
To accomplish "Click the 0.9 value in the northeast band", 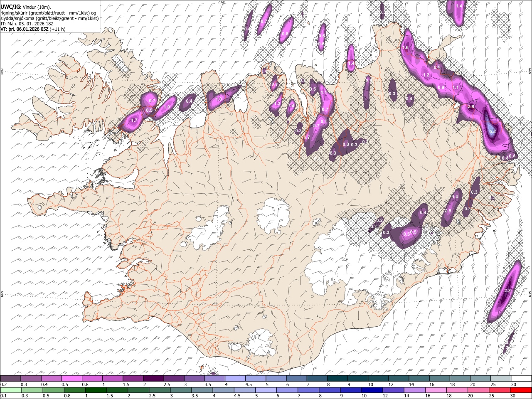I will (441, 87).
